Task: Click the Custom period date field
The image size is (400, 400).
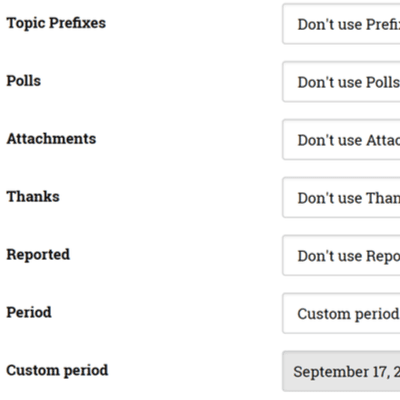Action: tap(341, 371)
